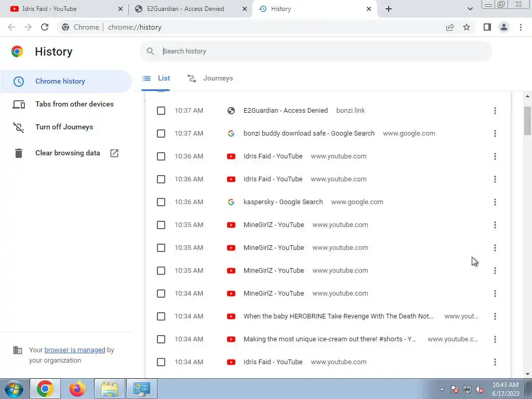This screenshot has width=532, height=399.
Task: Open the bonzi buddy download safe - Google Search link
Action: pyautogui.click(x=309, y=134)
